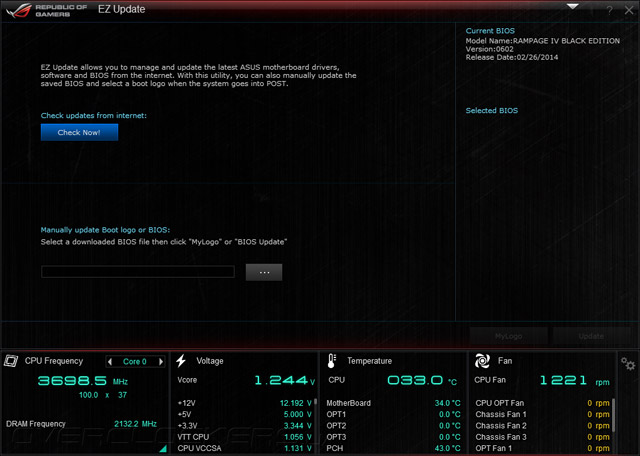Screen dimensions: 640x456
Task: Browse for BIOS file with ellipsis button
Action: click(264, 272)
